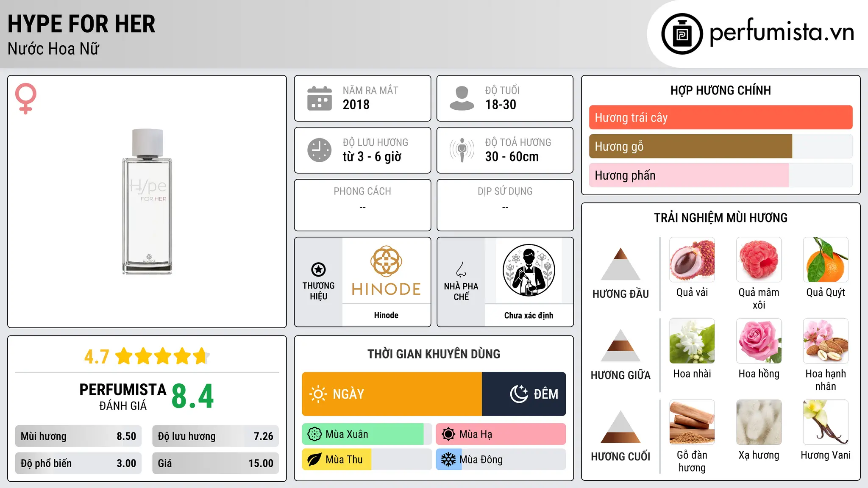Click the perfumista.vn perfume bottle logo icon
The height and width of the screenshot is (488, 868).
point(682,34)
